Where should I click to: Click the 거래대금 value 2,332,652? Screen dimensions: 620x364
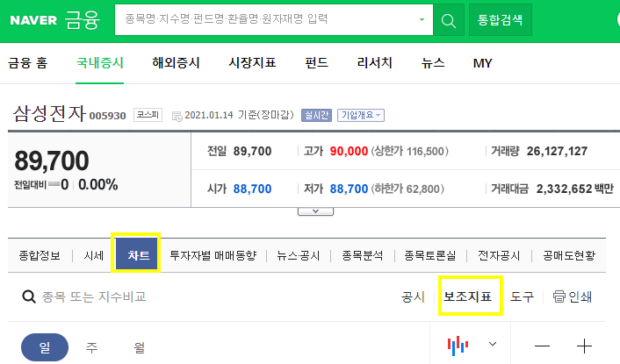click(x=564, y=189)
